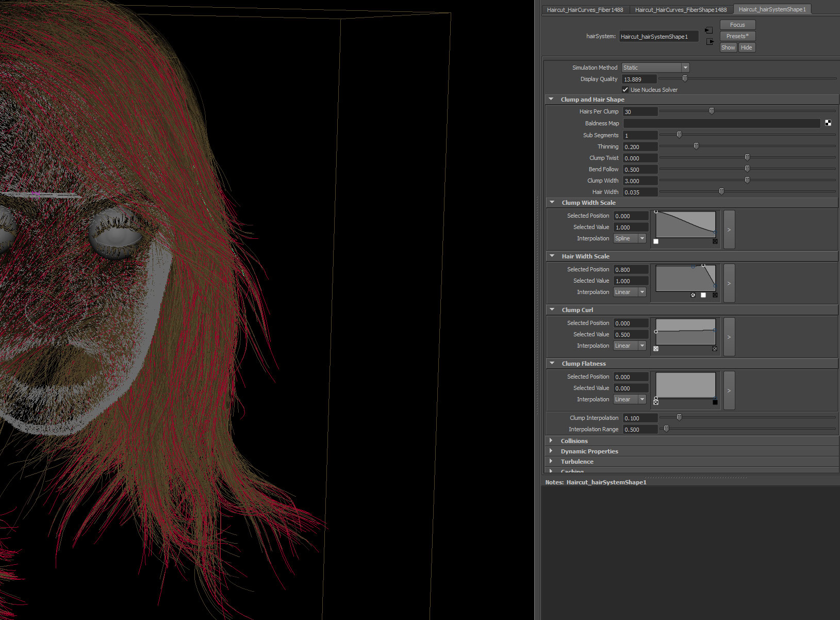This screenshot has height=620, width=840.
Task: Click the Bend Follow value field
Action: point(640,170)
